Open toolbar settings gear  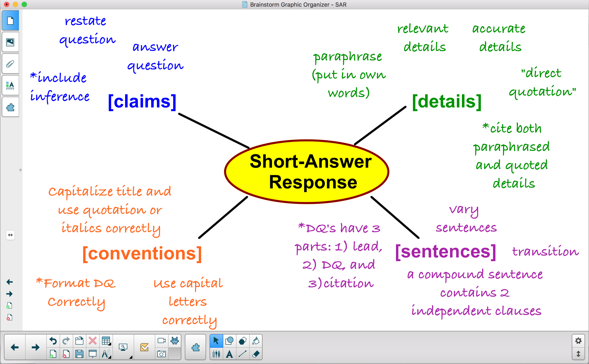(x=578, y=341)
